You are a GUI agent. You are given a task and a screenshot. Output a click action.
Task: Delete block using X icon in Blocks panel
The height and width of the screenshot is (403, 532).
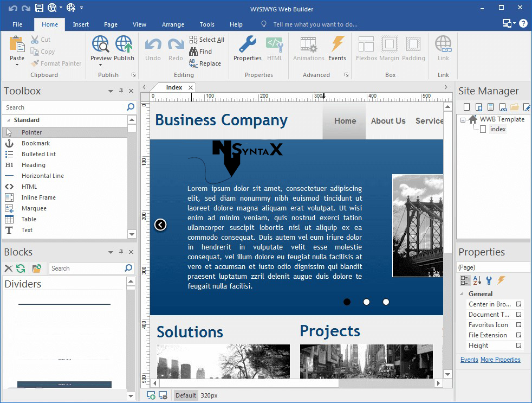9,268
